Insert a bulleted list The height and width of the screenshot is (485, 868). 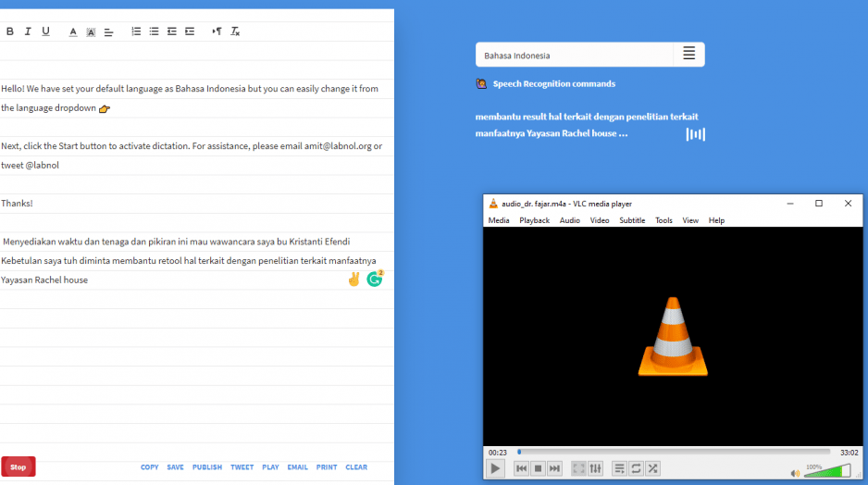tap(154, 31)
